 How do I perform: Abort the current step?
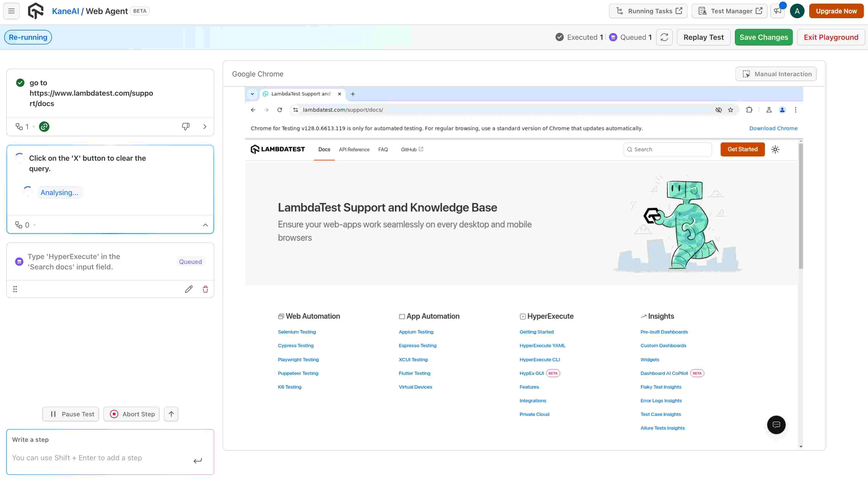[x=131, y=414]
